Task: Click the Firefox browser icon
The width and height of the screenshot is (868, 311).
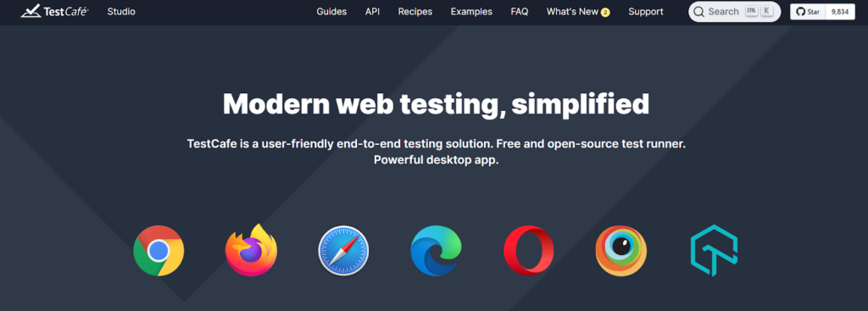Action: (251, 250)
